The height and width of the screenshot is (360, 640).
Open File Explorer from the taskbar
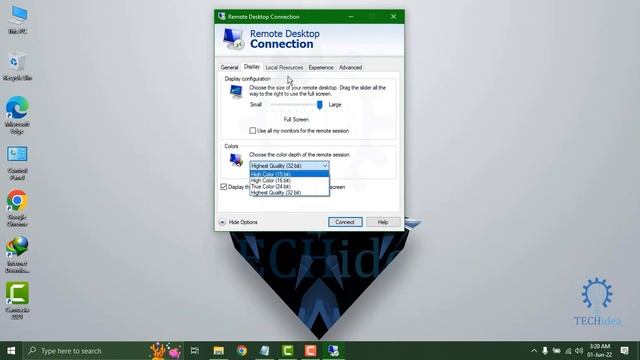(218, 351)
